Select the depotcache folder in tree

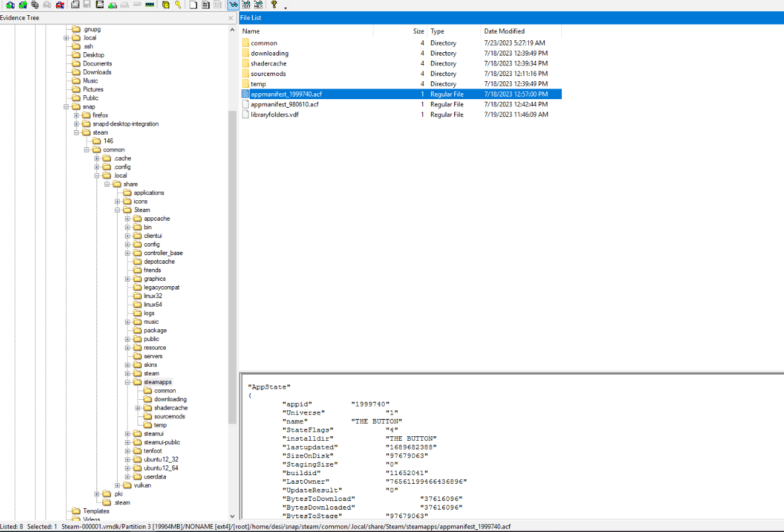pos(159,262)
